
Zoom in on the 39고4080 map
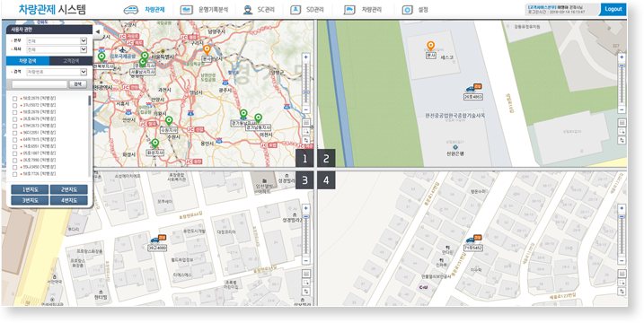[305, 208]
